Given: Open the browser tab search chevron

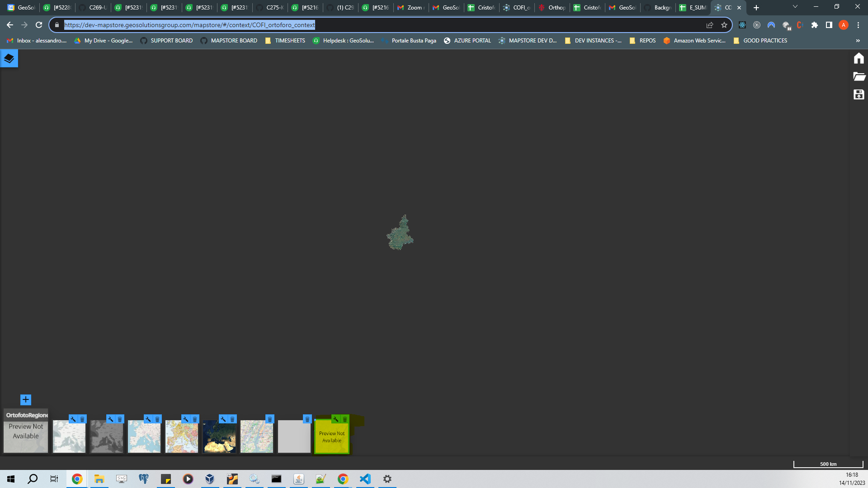Looking at the screenshot, I should coord(795,7).
